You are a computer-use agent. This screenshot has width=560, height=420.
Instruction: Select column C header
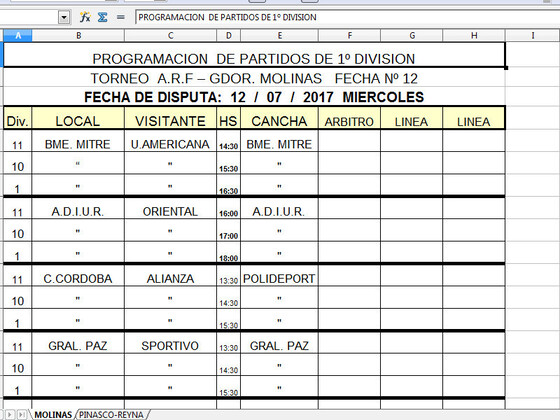(170, 35)
